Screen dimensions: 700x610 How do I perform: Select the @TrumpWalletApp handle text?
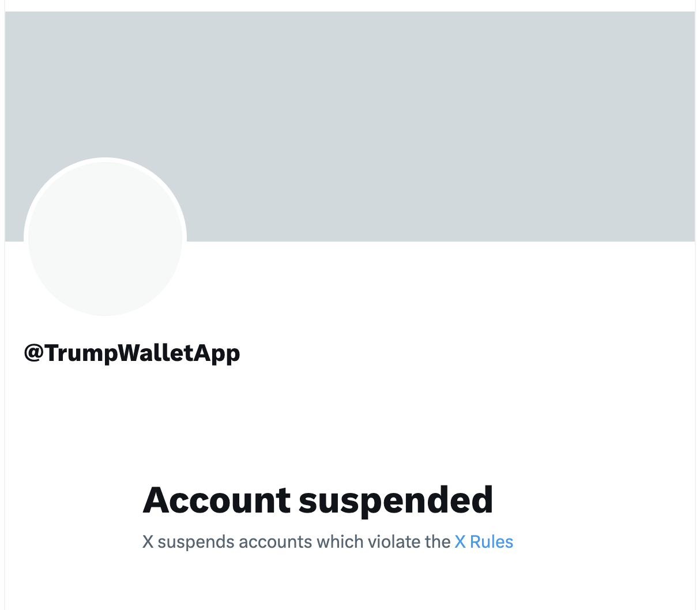pos(131,353)
